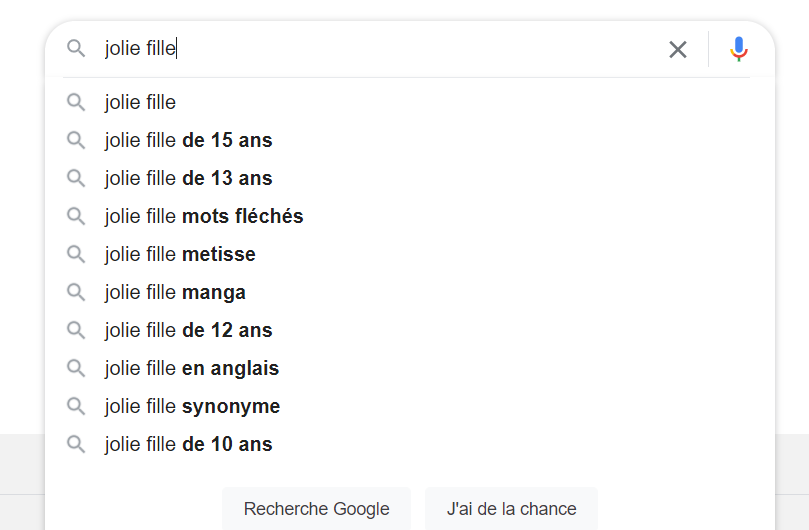Click the search icon beside the plain 'jolie fille' suggestion
The image size is (809, 530).
76,102
